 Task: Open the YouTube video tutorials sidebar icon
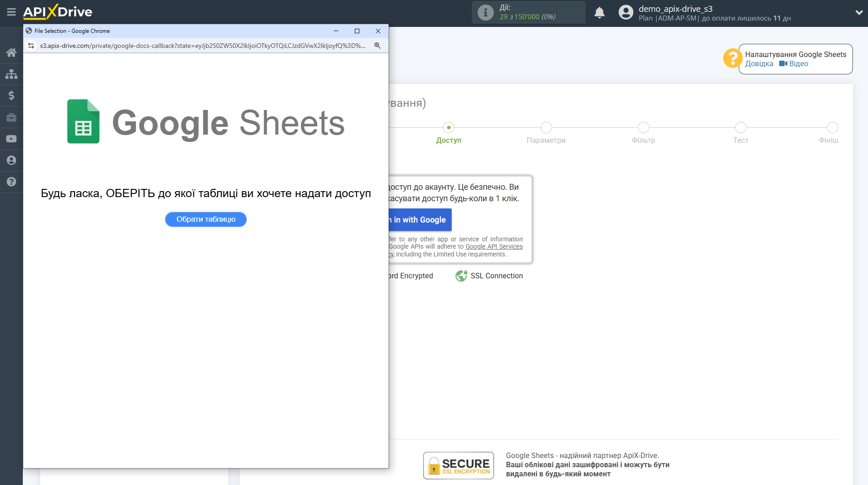click(x=11, y=139)
